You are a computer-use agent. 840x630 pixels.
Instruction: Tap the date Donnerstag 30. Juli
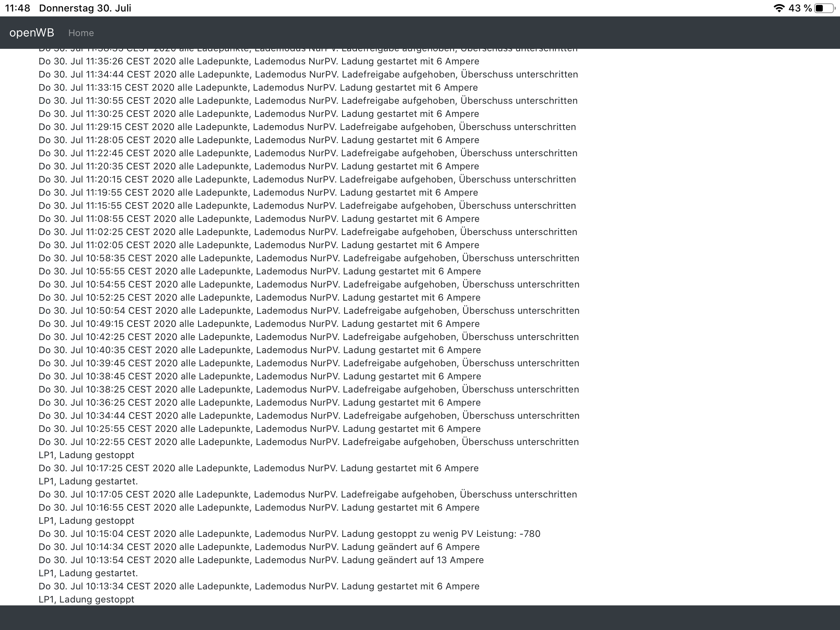click(x=85, y=8)
